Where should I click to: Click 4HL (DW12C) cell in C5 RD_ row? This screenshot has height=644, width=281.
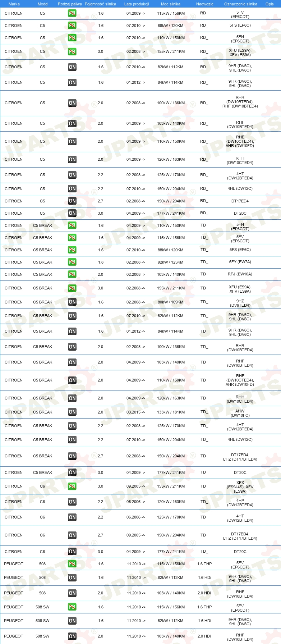pyautogui.click(x=240, y=189)
